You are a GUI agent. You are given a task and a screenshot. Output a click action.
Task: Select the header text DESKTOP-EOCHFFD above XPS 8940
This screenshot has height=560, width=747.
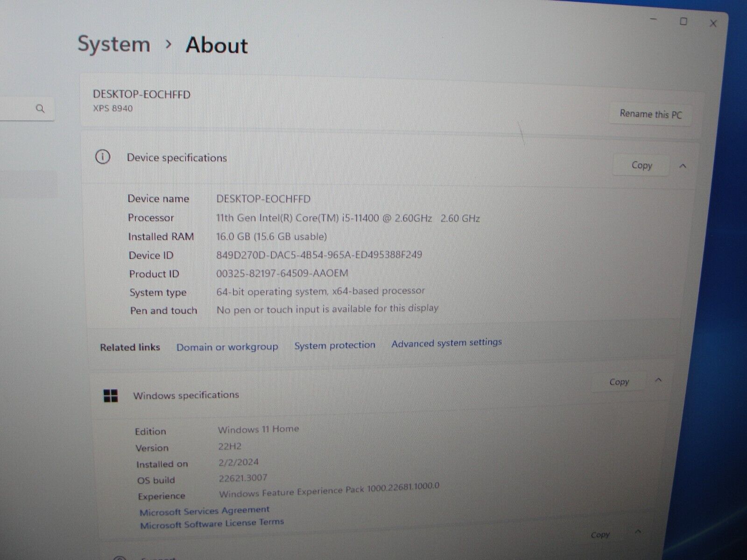tap(141, 94)
